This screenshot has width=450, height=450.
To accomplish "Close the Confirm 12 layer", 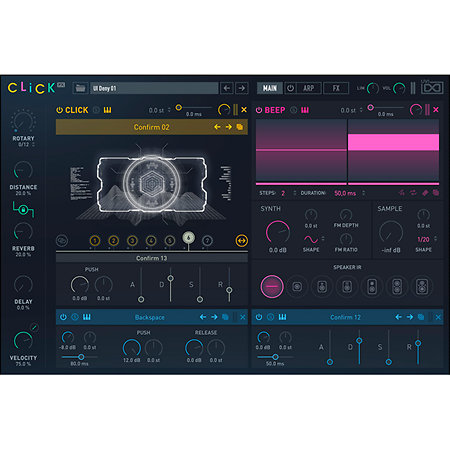I will coord(438,317).
